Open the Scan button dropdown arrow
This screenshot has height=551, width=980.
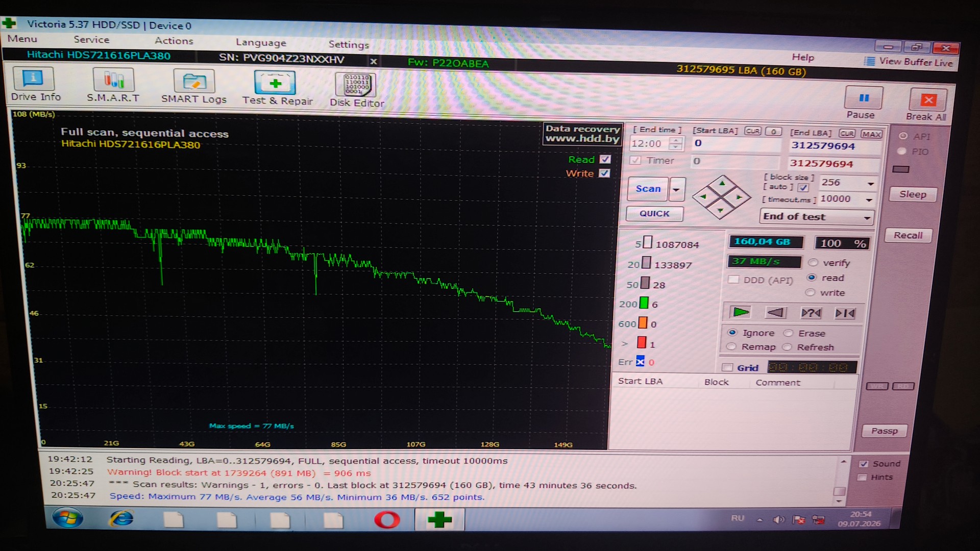point(676,190)
